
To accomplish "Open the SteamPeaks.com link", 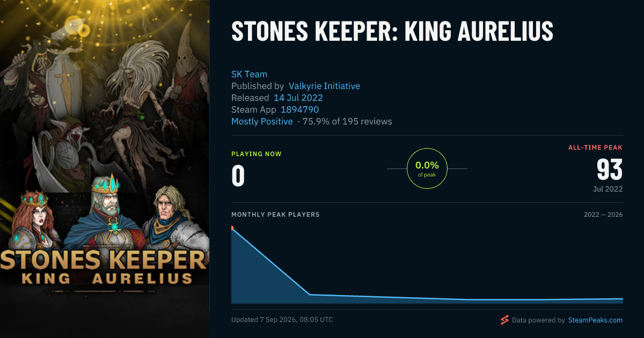I will (595, 320).
